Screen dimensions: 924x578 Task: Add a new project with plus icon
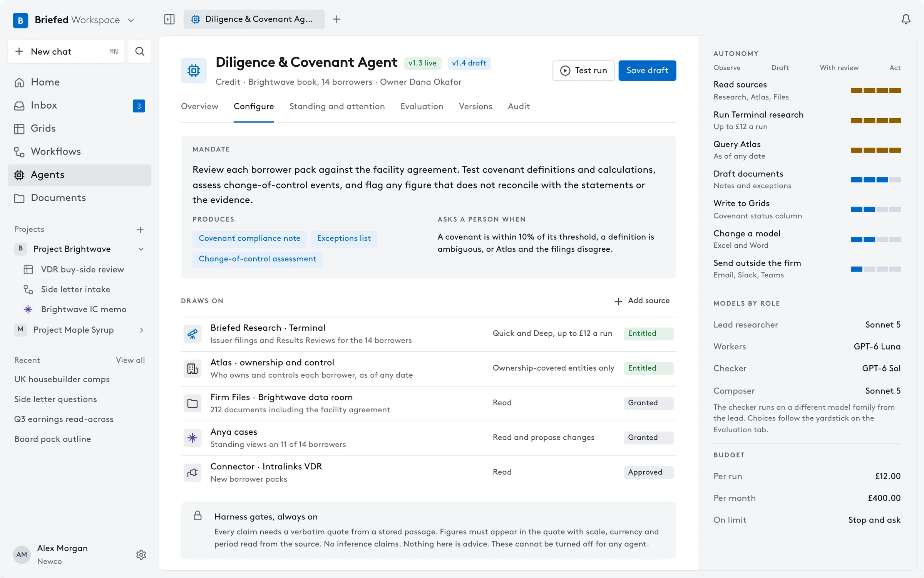pos(140,230)
